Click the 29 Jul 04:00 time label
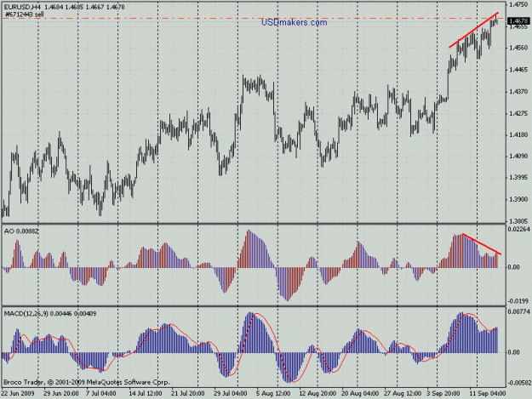532x399 pixels. [230, 394]
